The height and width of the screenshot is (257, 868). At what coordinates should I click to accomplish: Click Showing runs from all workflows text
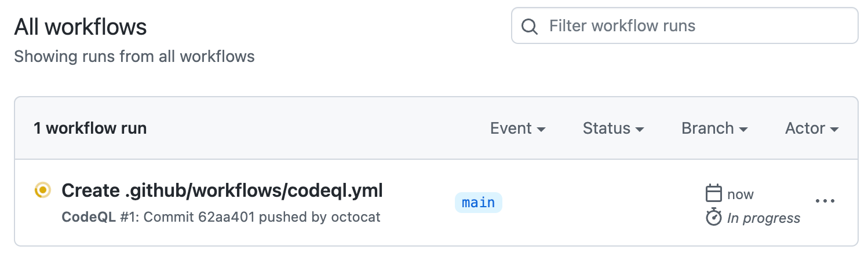coord(134,57)
